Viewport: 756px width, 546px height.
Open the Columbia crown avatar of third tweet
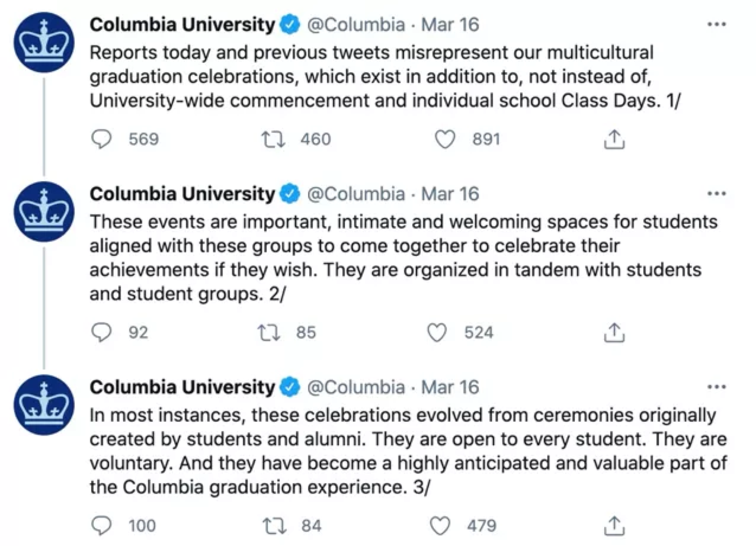coord(43,405)
